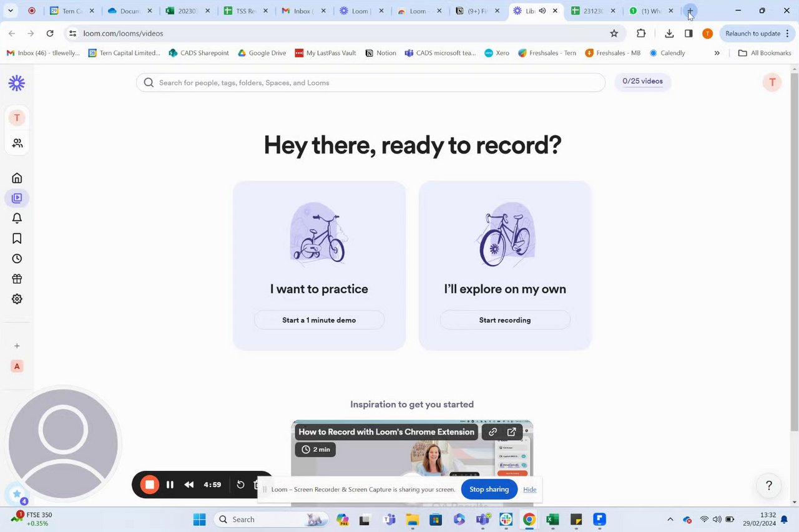
Task: Show hidden system tray icons
Action: coord(670,519)
